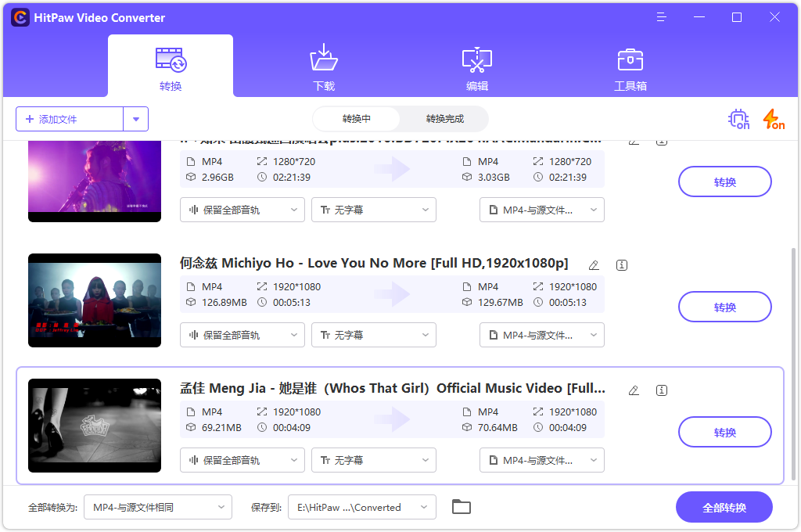
Task: Convert the 1280*720 video with 转换
Action: point(725,182)
